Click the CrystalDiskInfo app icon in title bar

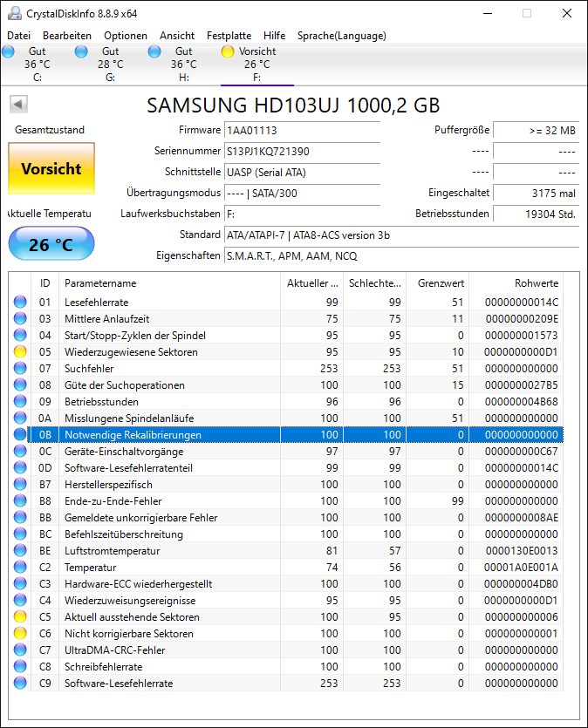15,13
